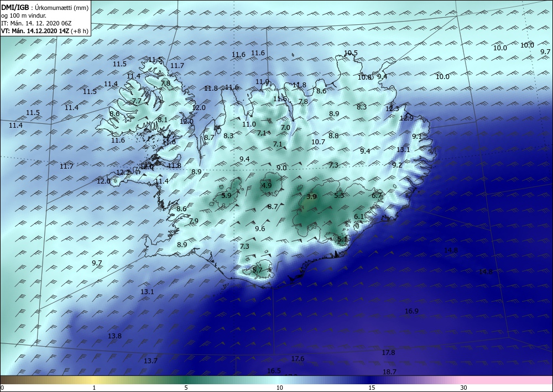Click the 10.7 value on the map
553x392 pixels.
(318, 142)
